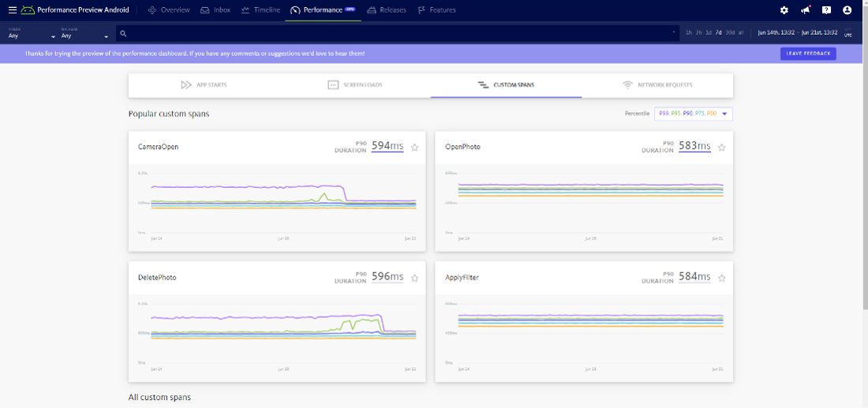Expand the Percentile dropdown
The width and height of the screenshot is (868, 412).
(694, 114)
